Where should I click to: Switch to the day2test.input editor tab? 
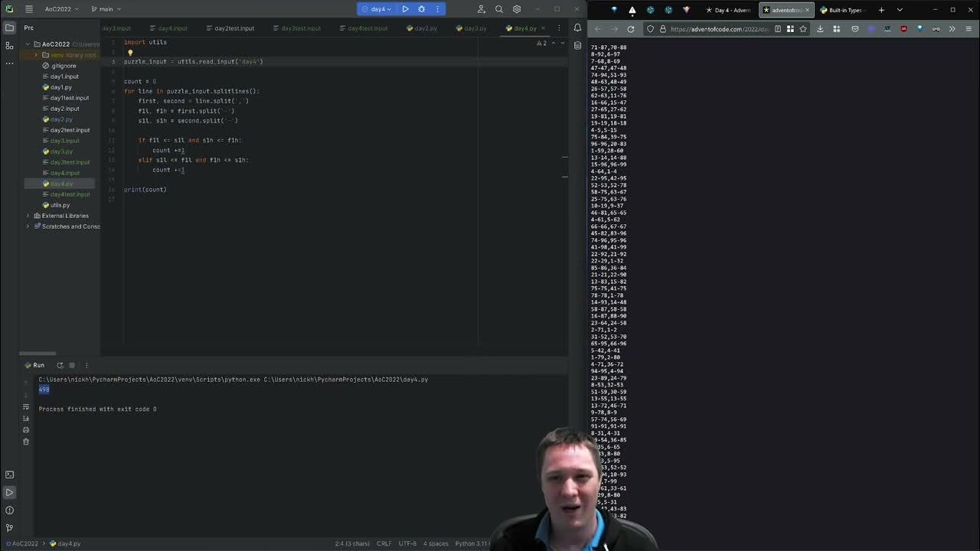230,28
